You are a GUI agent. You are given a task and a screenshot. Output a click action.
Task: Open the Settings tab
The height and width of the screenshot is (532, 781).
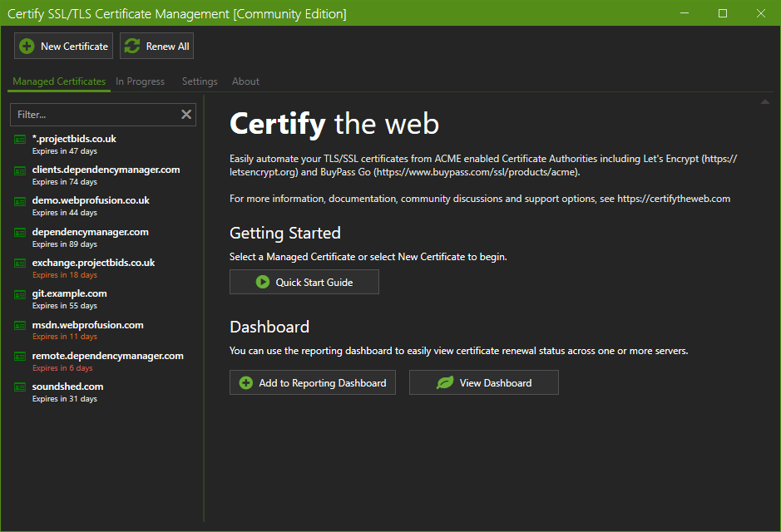[200, 81]
